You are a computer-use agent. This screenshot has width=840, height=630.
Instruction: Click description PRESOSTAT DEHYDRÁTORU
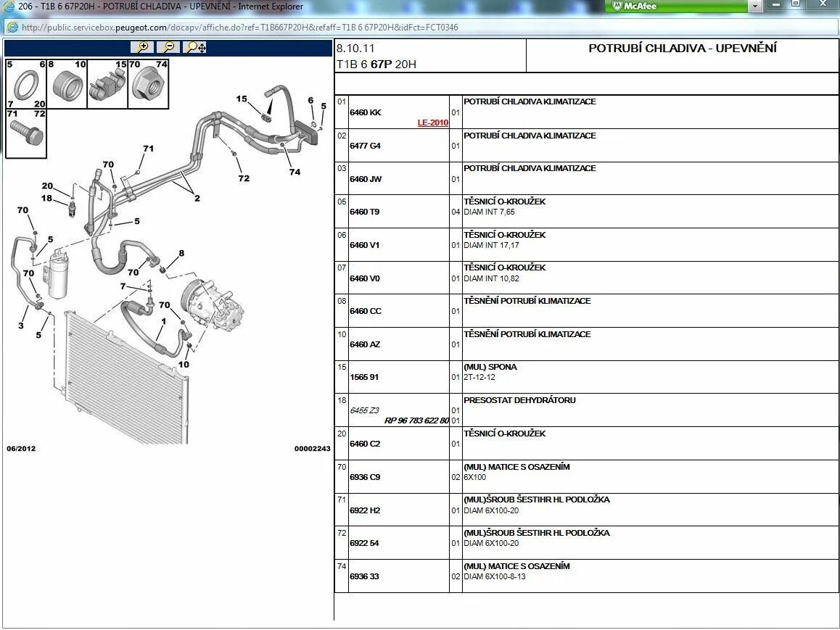point(519,400)
